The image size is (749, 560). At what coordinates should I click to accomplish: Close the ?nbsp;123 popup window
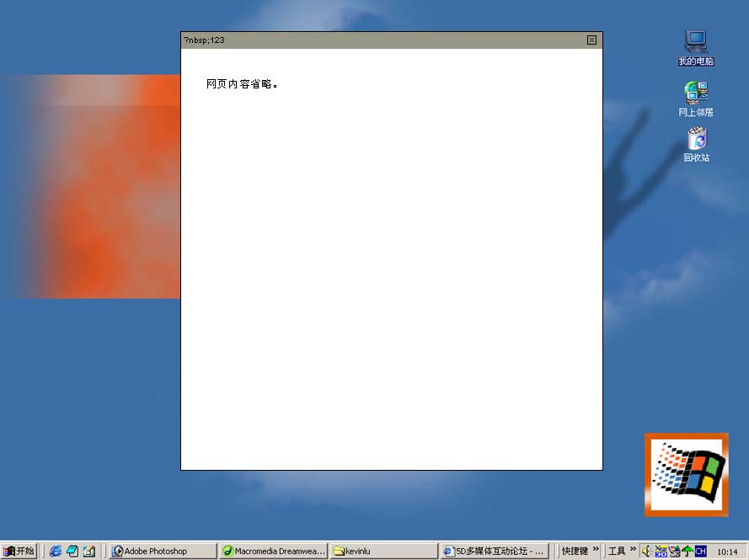[x=591, y=40]
